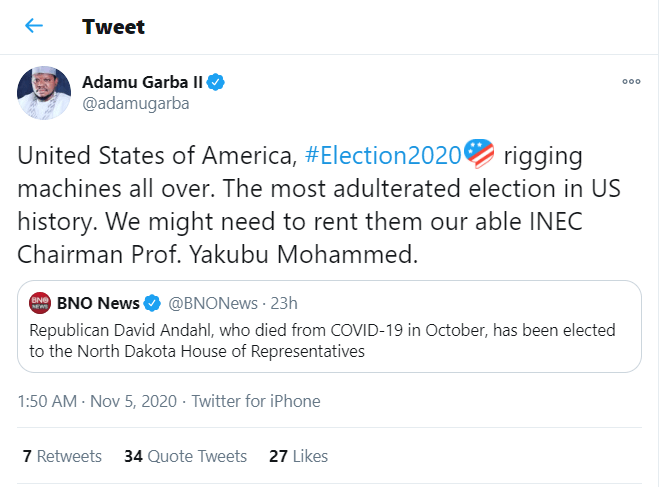The width and height of the screenshot is (661, 487).
Task: View the 34 Quote Tweets
Action: (185, 456)
